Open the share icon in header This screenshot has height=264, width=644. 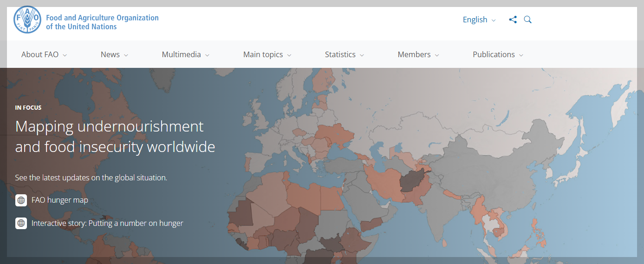[513, 20]
